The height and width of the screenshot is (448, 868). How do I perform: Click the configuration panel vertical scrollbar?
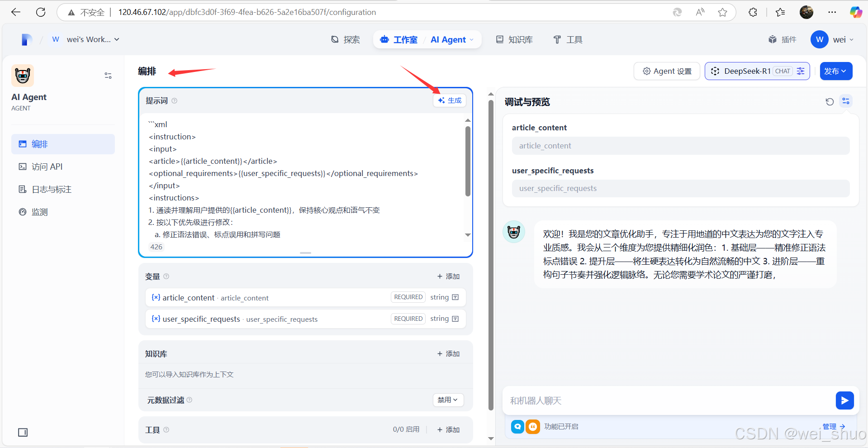click(491, 254)
